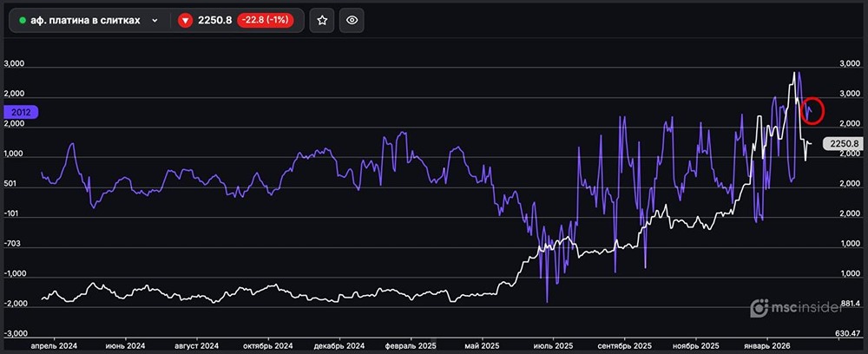Screen dimensions: 868x354
Task: Expand the аф. платина в слитках dropdown
Action: pos(155,21)
